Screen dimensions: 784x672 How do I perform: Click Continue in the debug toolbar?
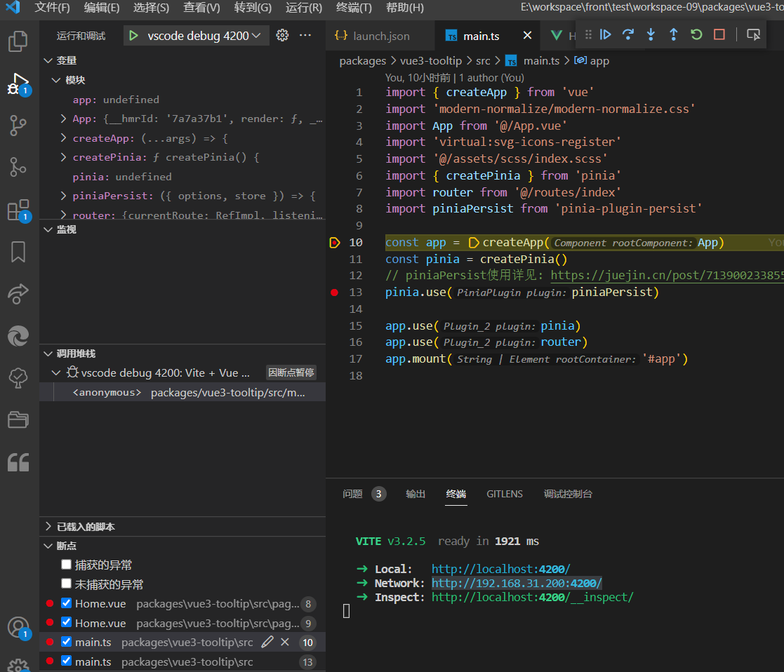click(x=606, y=34)
